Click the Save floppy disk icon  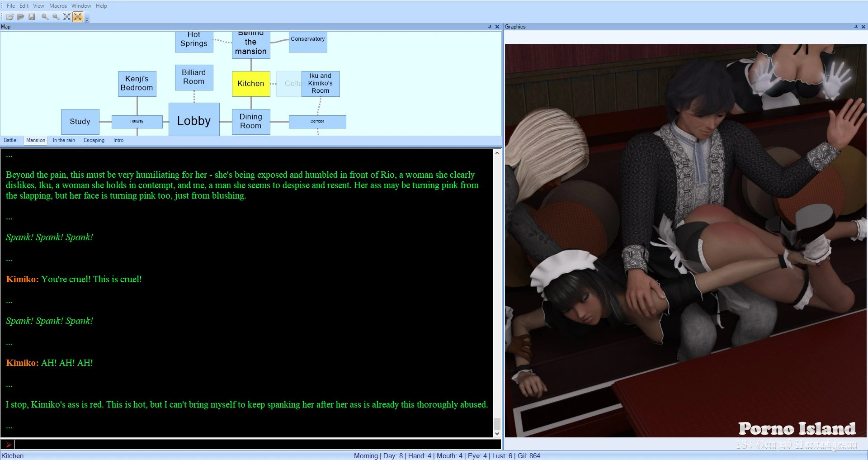click(32, 17)
